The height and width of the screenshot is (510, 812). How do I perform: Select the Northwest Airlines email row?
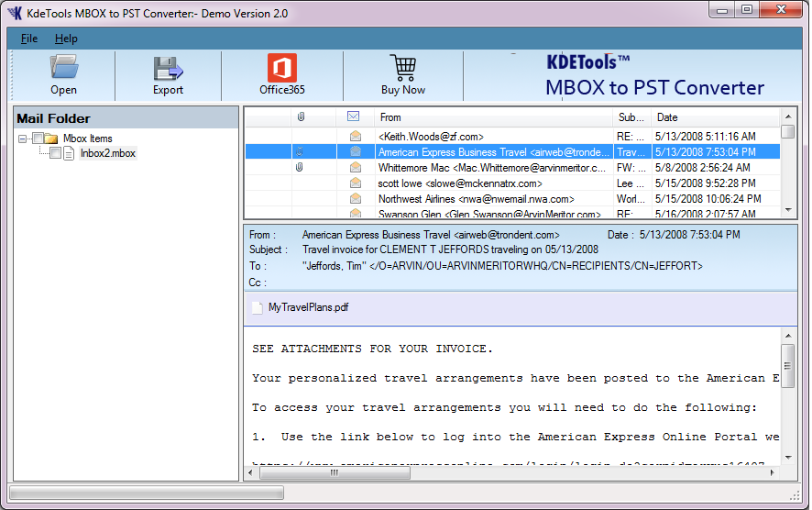(x=512, y=198)
